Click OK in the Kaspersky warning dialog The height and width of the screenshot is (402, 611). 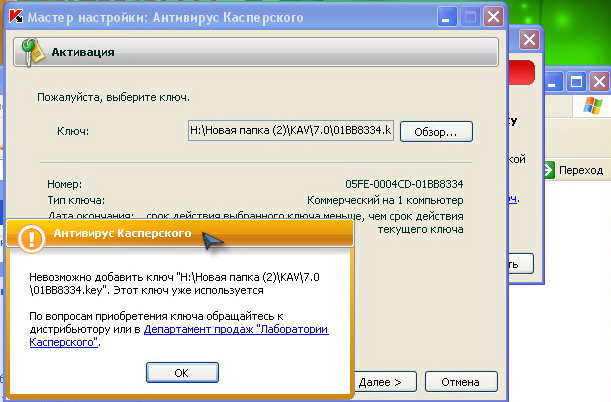click(181, 372)
